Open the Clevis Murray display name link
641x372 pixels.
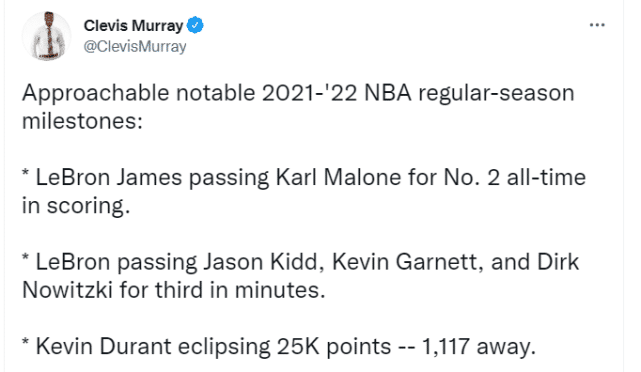click(x=133, y=26)
